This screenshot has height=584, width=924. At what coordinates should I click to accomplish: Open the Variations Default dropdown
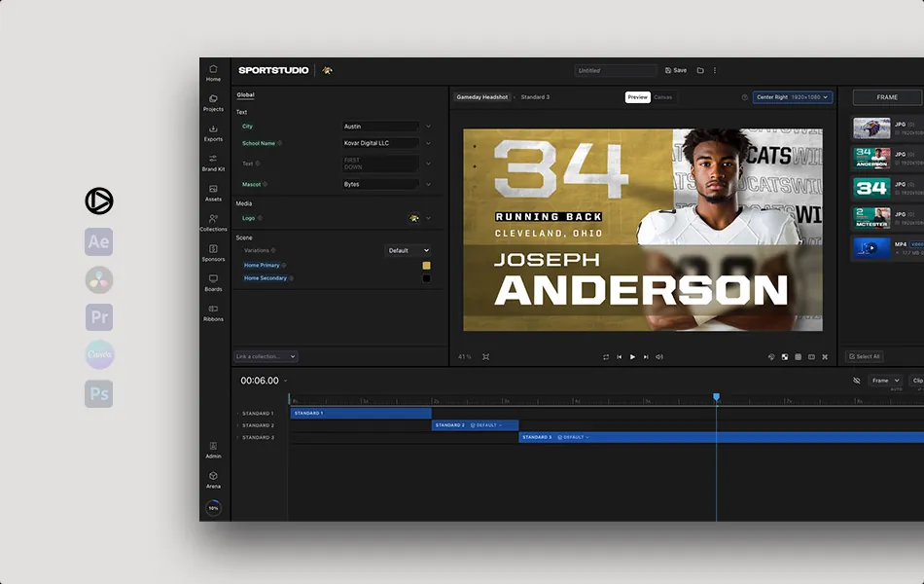(408, 251)
